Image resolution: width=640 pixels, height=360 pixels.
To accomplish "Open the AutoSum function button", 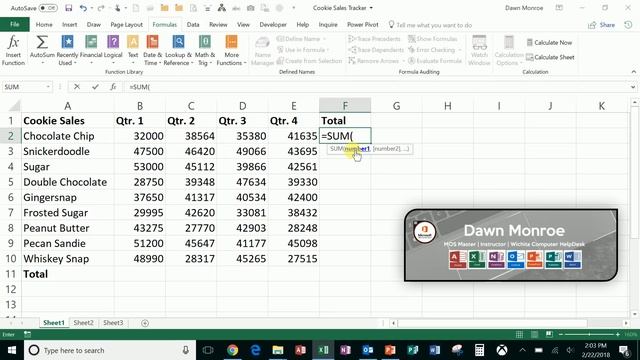I will point(42,51).
